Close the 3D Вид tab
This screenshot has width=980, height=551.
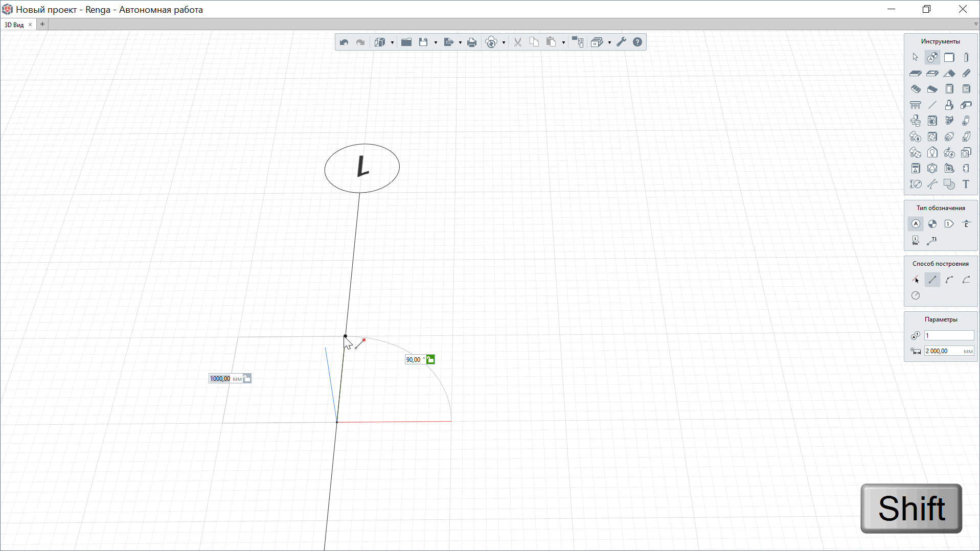(30, 25)
